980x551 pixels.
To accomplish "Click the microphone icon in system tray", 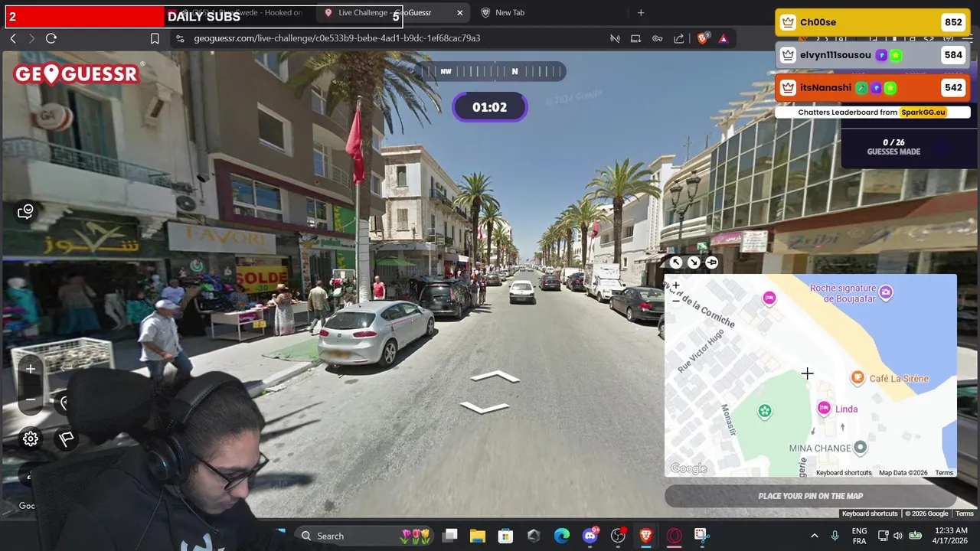I will point(835,536).
